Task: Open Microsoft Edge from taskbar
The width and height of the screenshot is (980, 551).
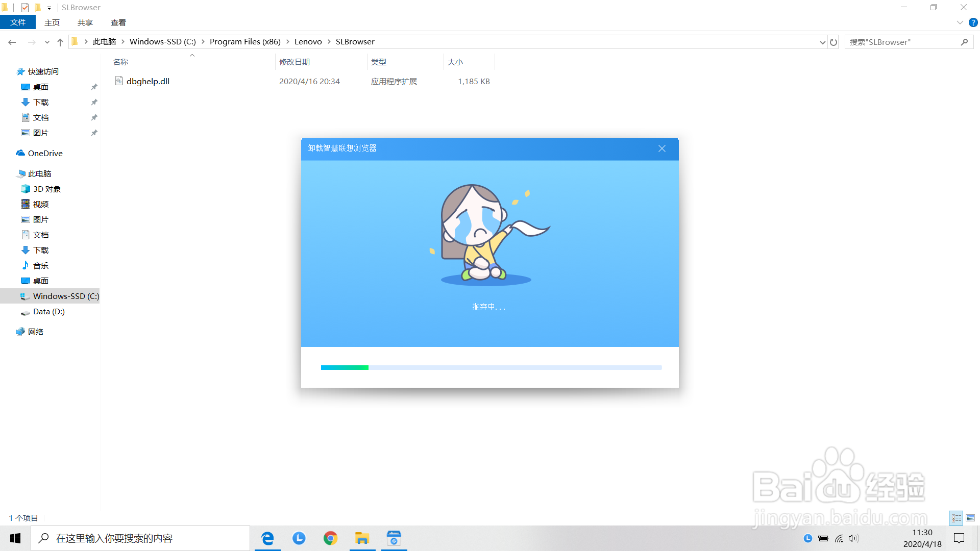Action: [x=267, y=538]
